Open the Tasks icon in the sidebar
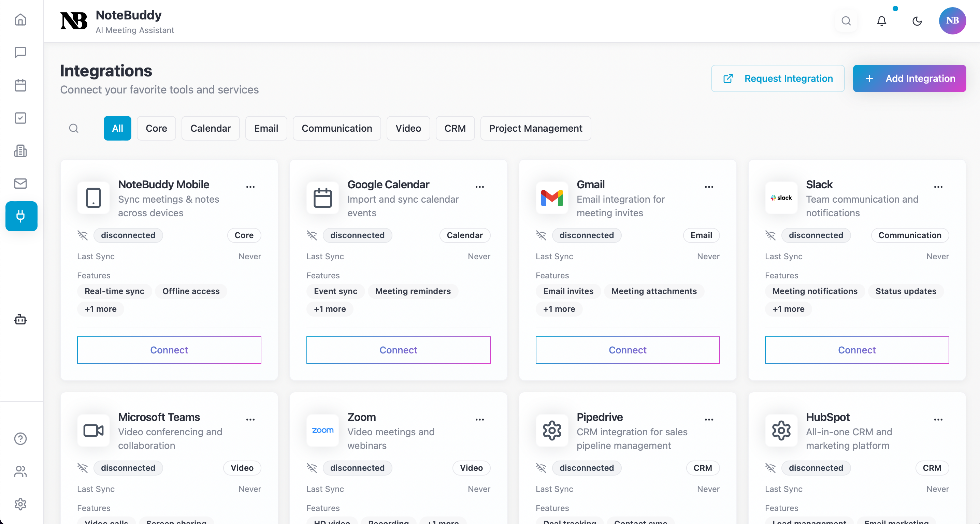The height and width of the screenshot is (524, 980). 20,118
